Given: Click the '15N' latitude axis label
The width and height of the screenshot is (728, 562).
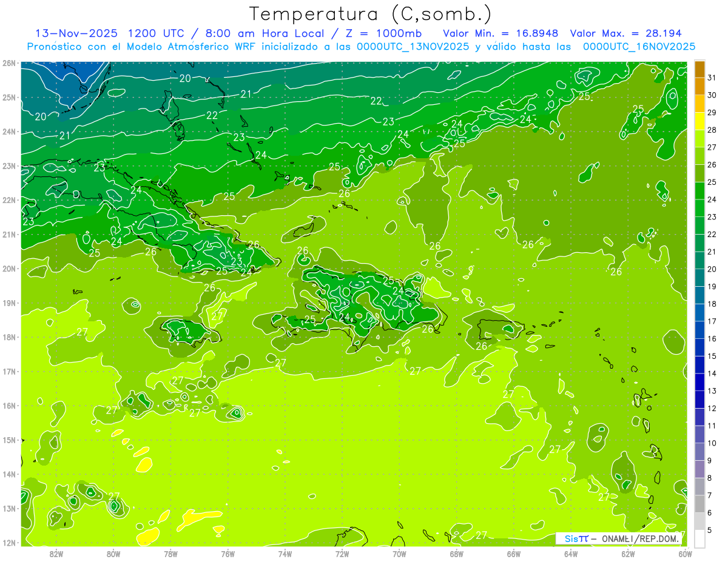Looking at the screenshot, I should click(x=9, y=440).
